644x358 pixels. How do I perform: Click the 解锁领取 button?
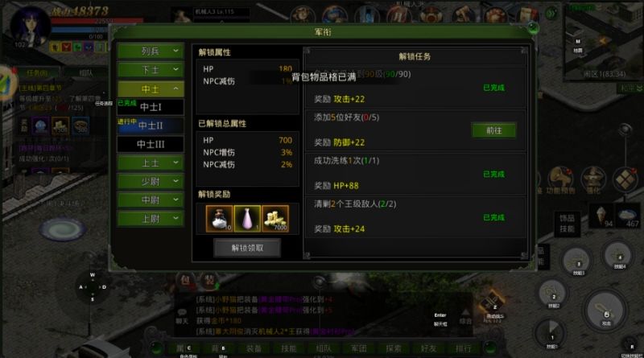click(247, 248)
